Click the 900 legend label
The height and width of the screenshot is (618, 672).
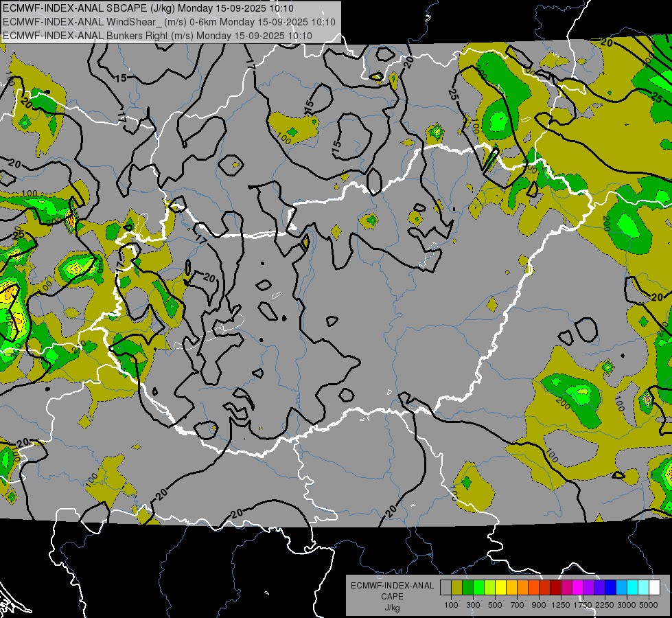pyautogui.click(x=539, y=605)
